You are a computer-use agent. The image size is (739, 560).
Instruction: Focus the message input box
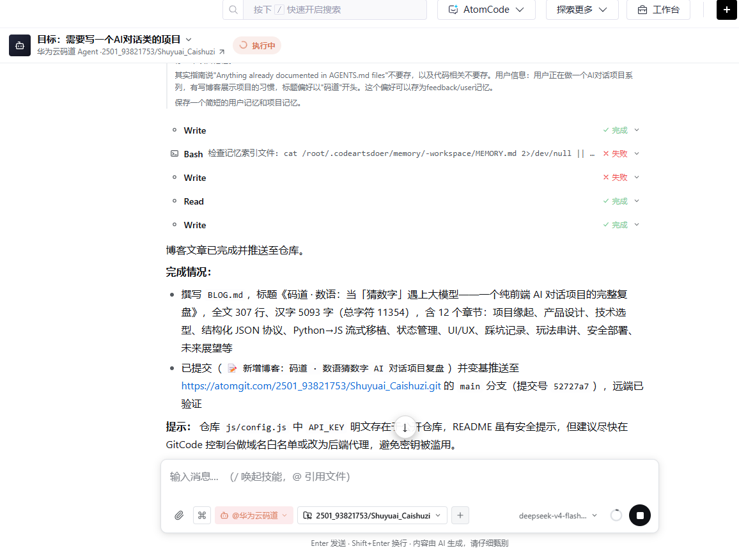409,477
